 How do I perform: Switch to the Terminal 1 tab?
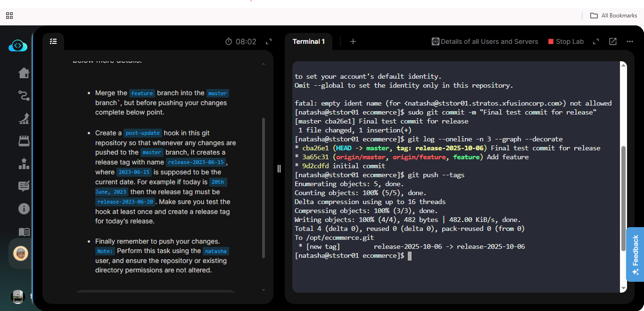coord(308,41)
